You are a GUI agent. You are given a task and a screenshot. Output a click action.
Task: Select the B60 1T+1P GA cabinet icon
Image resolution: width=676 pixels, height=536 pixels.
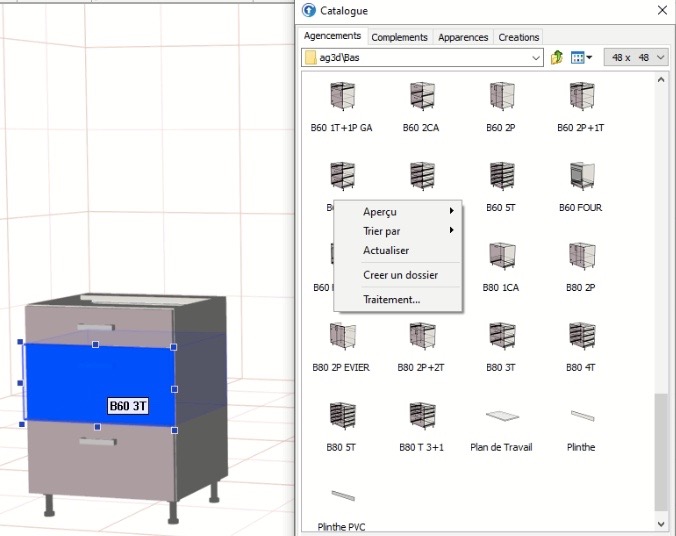342,96
